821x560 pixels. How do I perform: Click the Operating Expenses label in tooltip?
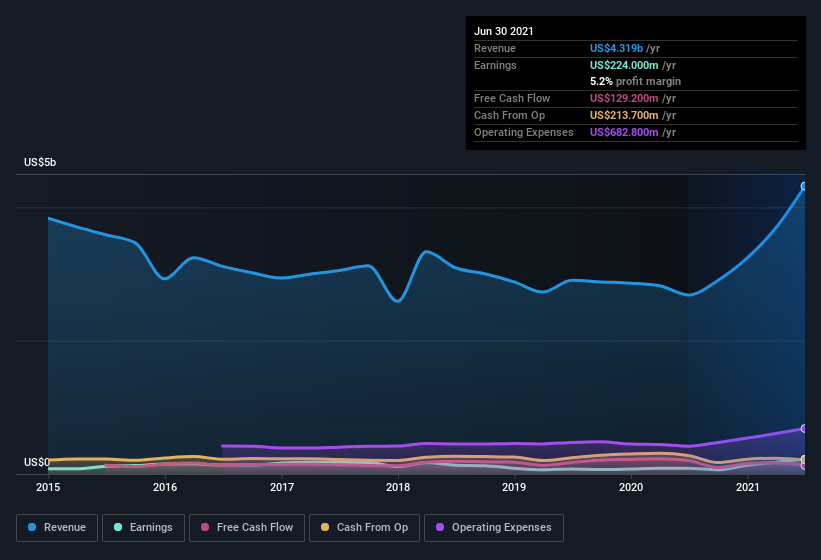[x=524, y=132]
